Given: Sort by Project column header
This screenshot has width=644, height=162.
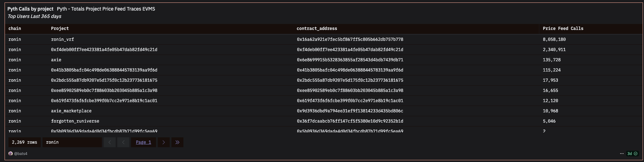Looking at the screenshot, I should [x=60, y=29].
